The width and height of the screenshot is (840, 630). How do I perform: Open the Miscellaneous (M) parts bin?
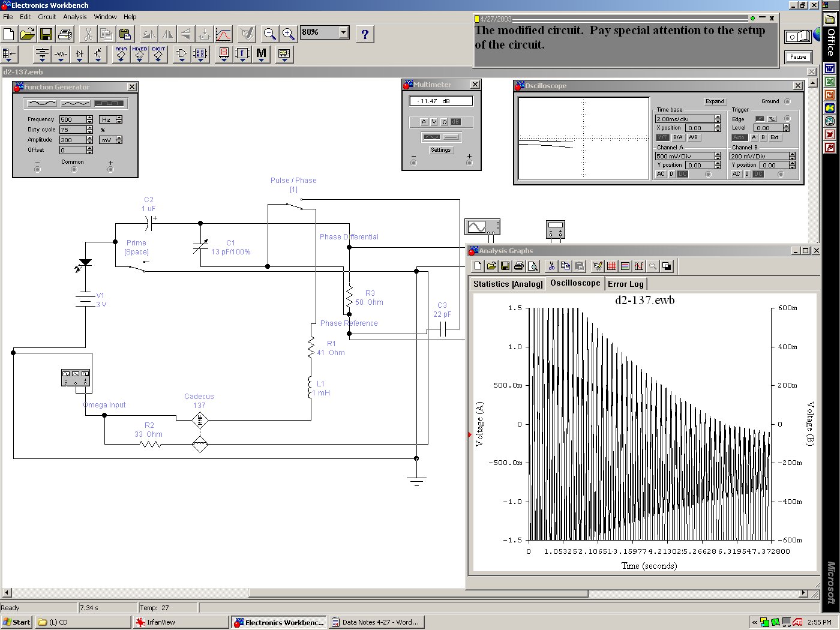[261, 55]
